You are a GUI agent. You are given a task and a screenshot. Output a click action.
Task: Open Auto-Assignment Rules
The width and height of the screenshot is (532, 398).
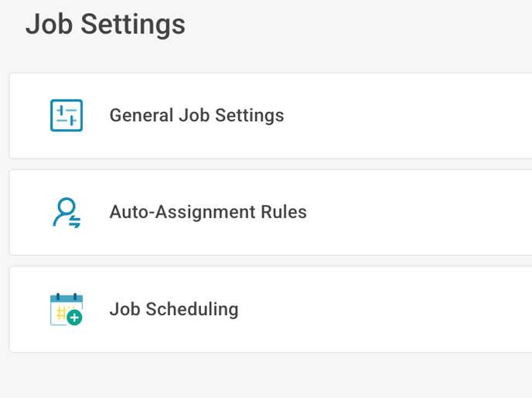tap(208, 213)
